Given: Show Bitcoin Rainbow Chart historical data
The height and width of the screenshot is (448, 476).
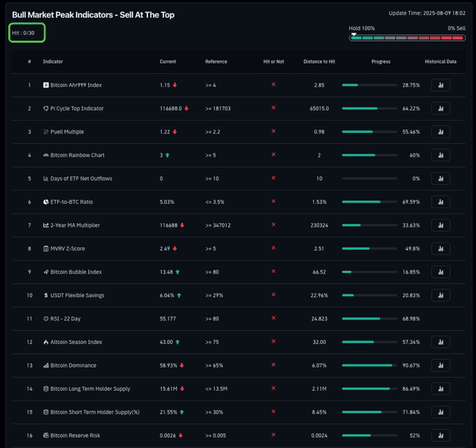Looking at the screenshot, I should point(440,155).
